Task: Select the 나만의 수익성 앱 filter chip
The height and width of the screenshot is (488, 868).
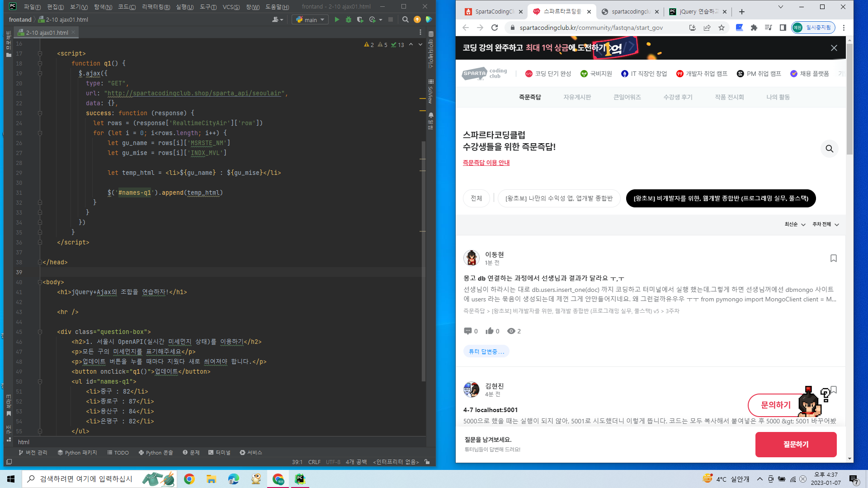Action: point(559,198)
